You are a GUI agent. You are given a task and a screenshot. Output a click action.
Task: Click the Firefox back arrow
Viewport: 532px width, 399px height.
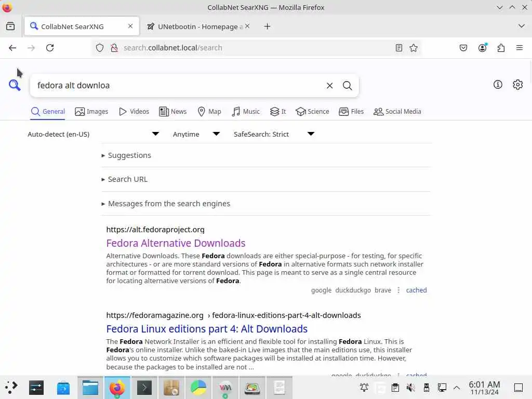coord(12,48)
